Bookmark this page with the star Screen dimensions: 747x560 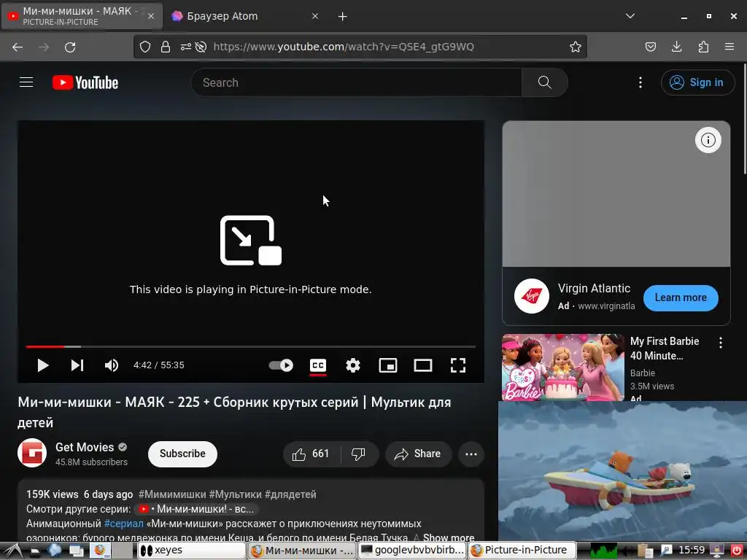click(x=575, y=47)
